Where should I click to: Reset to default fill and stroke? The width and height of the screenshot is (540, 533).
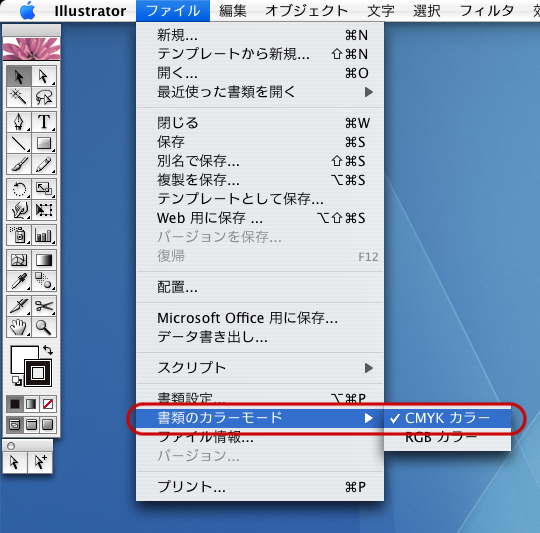(x=16, y=380)
